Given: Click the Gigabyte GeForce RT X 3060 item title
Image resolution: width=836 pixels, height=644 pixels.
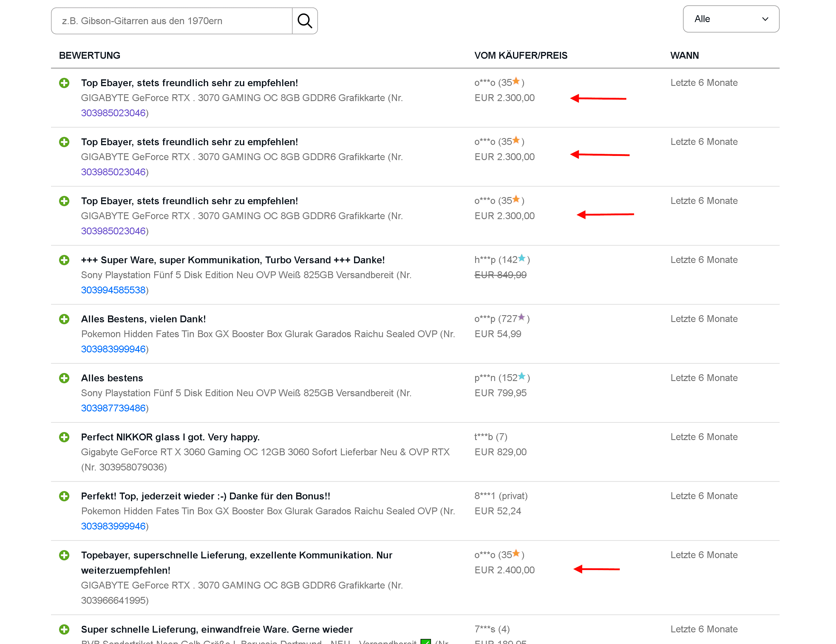Looking at the screenshot, I should (x=265, y=459).
